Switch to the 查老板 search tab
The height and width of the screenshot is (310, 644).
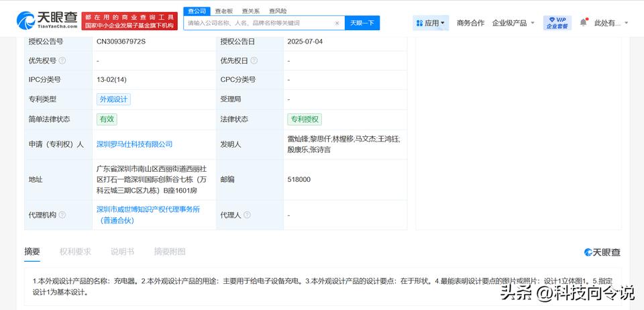click(224, 11)
